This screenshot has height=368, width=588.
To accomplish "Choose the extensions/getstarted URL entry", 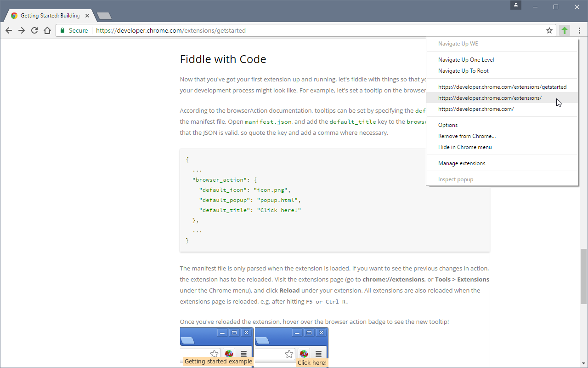I will tap(502, 87).
